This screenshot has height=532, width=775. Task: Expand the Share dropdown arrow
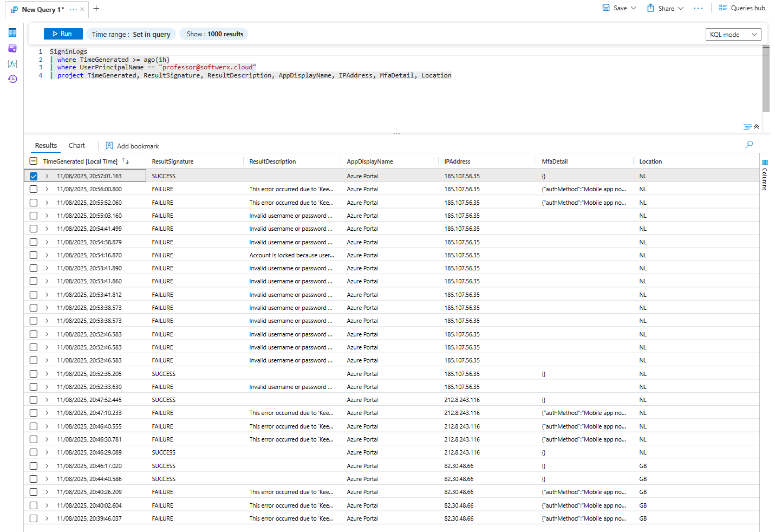point(681,8)
